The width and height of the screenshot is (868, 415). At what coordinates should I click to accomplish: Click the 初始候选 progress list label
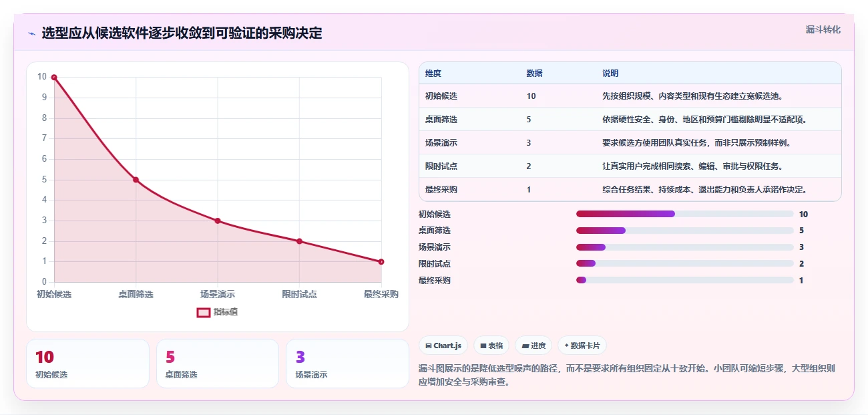(x=435, y=215)
